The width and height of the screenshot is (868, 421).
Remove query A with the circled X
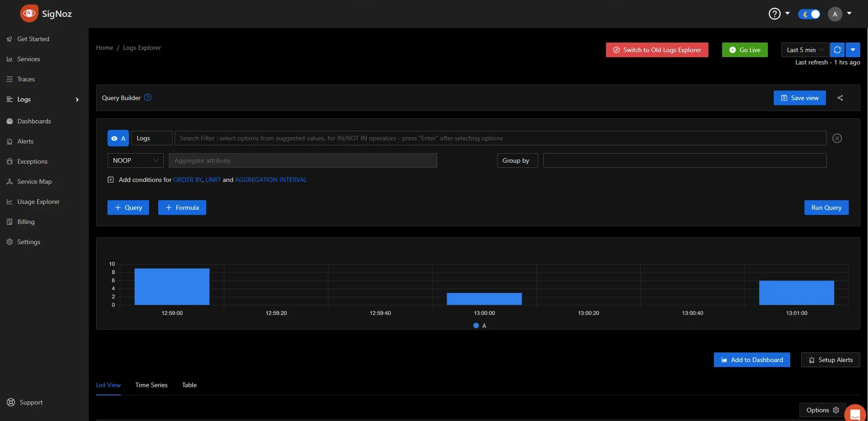[x=837, y=138]
